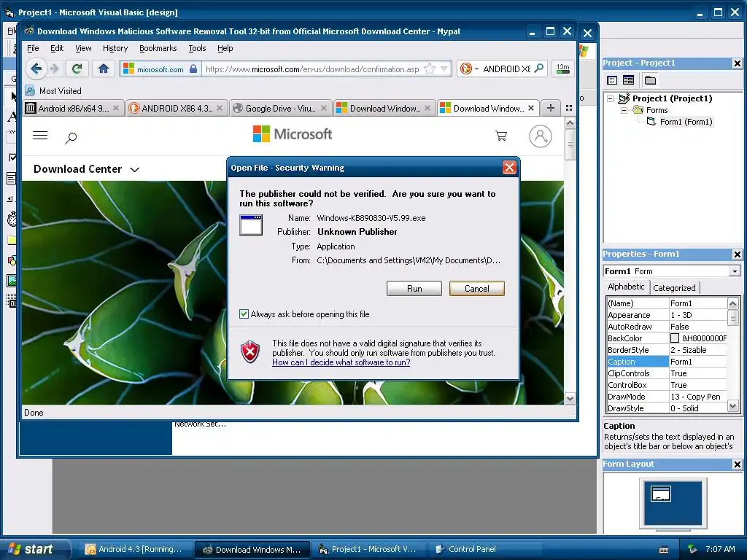Screen dimensions: 747x560
Task: Open the browser Bookmarks menu
Action: tap(158, 48)
